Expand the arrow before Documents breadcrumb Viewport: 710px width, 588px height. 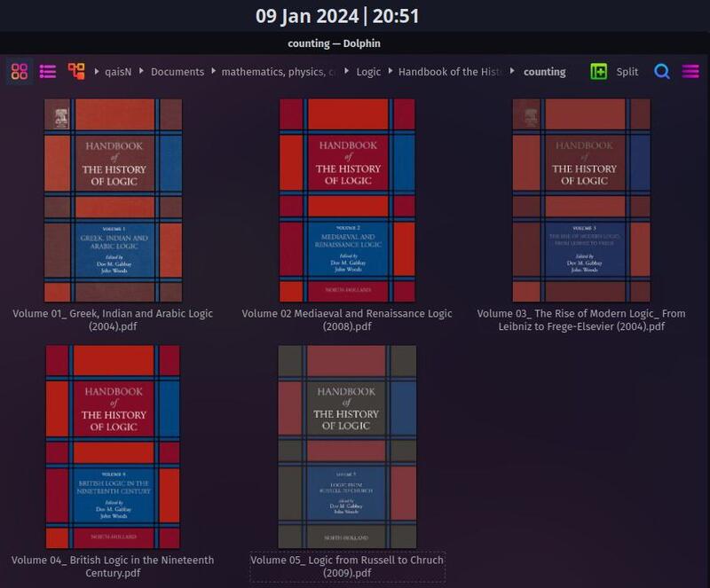142,72
